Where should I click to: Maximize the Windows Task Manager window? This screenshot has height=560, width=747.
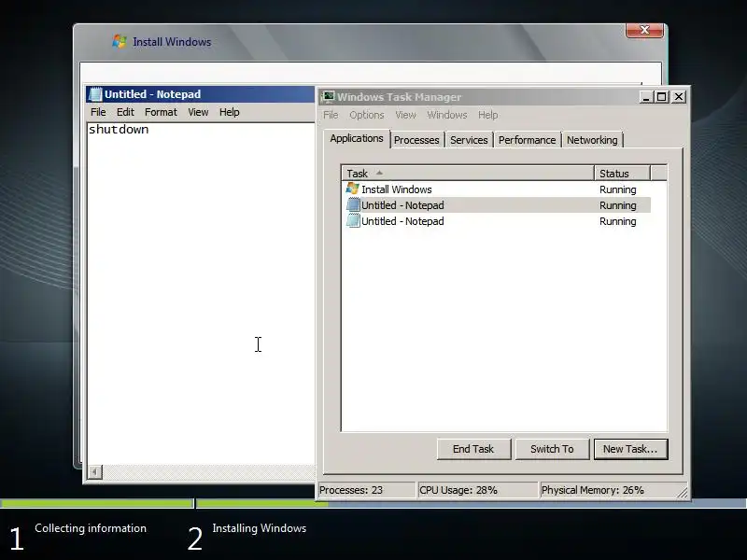661,97
